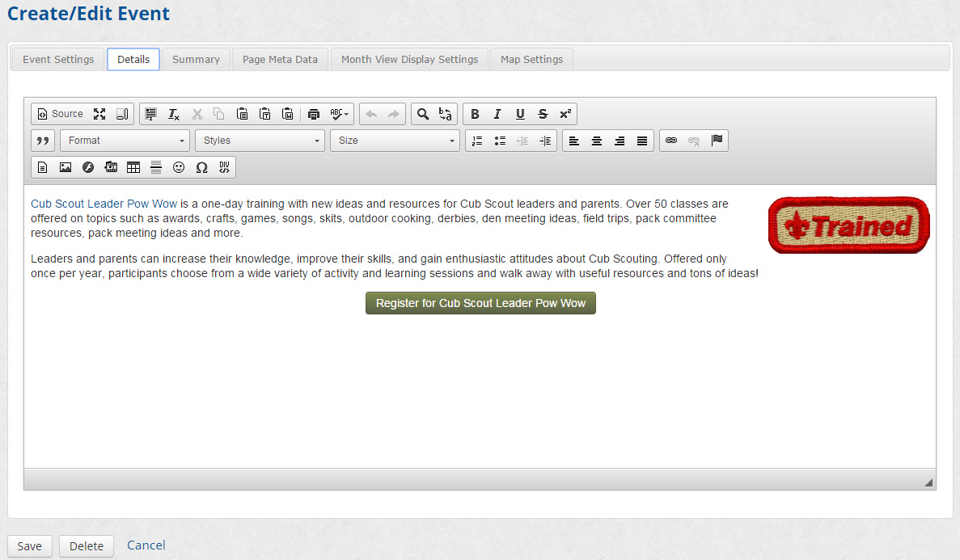Click the Unlink icon
This screenshot has height=560, width=960.
click(x=694, y=141)
